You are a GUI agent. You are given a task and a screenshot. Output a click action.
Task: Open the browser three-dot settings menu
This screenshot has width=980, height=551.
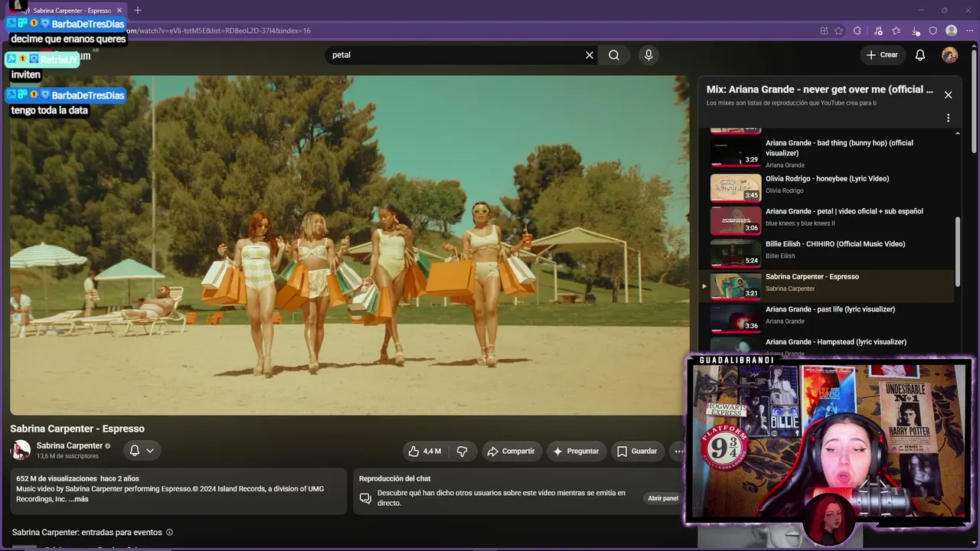(969, 31)
